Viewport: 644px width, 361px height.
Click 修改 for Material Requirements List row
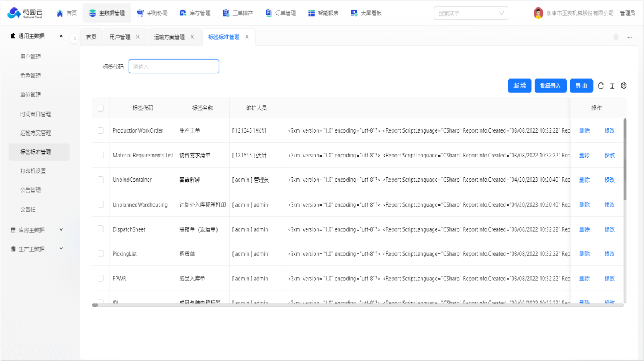pyautogui.click(x=610, y=155)
